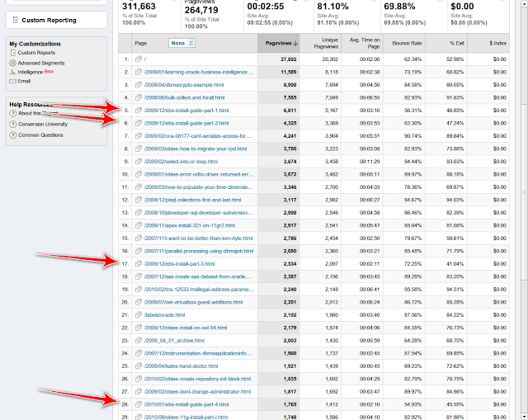Open /2008/06/bulk-collect-and-forall.html page link
The height and width of the screenshot is (420, 528).
pos(184,97)
